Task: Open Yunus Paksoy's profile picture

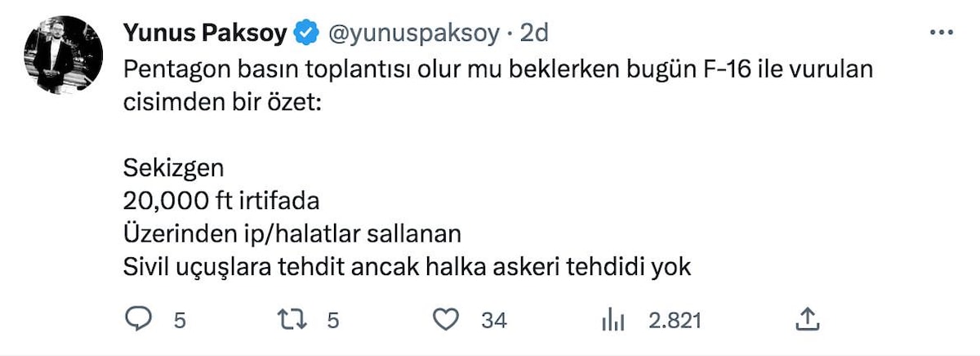Action: (64, 55)
